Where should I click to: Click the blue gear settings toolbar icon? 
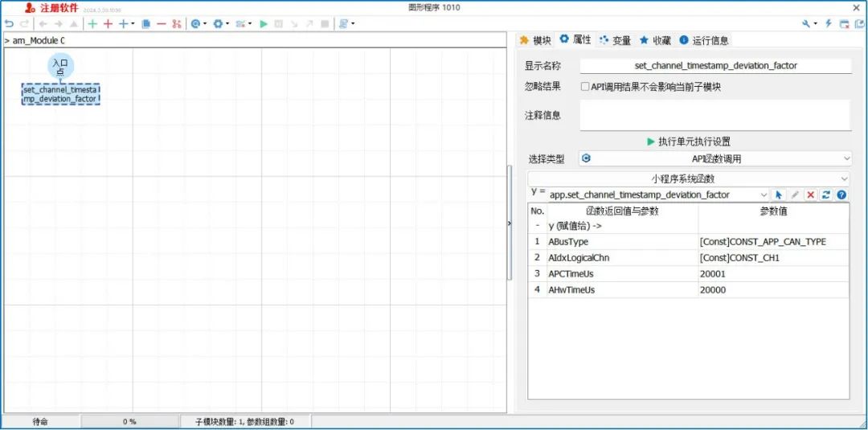tap(218, 24)
